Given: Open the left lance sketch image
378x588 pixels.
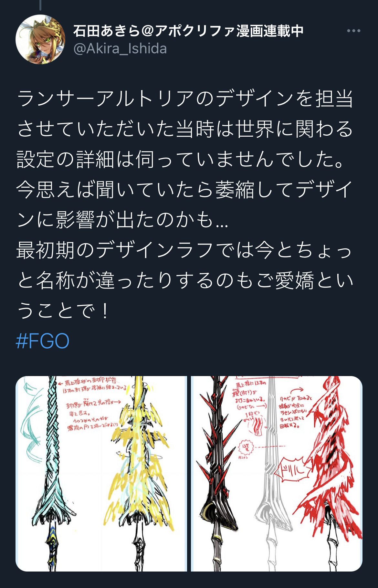Looking at the screenshot, I should [101, 474].
